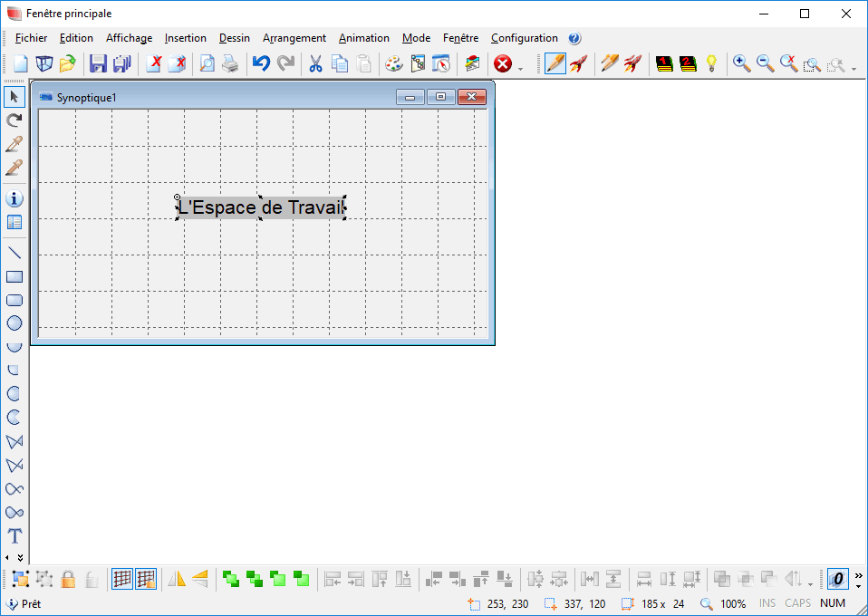Open the Fichier menu

click(x=31, y=38)
